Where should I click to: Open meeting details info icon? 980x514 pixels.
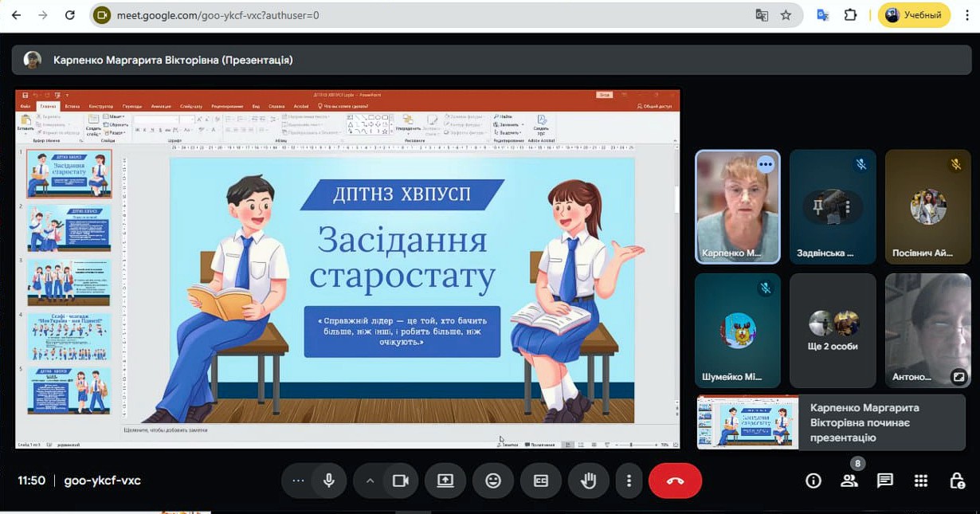813,481
